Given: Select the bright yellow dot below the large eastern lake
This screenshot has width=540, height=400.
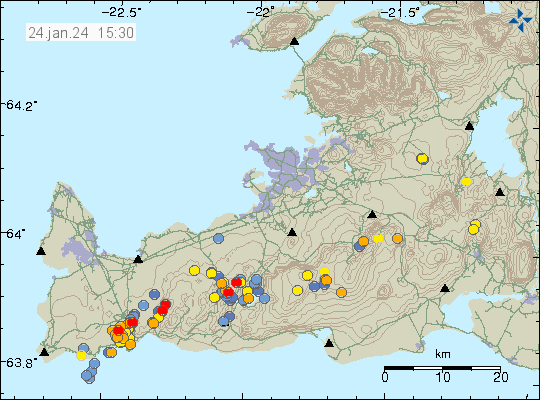Looking at the screenshot, I should coord(466,181).
